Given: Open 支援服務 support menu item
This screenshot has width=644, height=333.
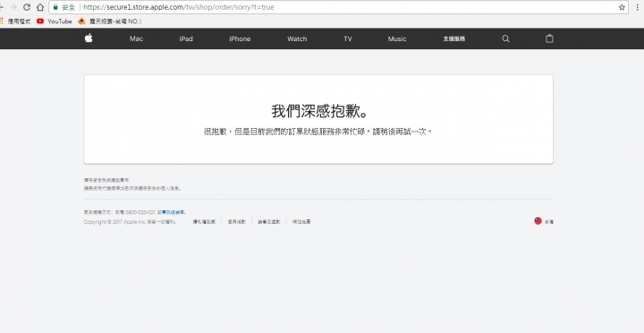Looking at the screenshot, I should click(453, 38).
